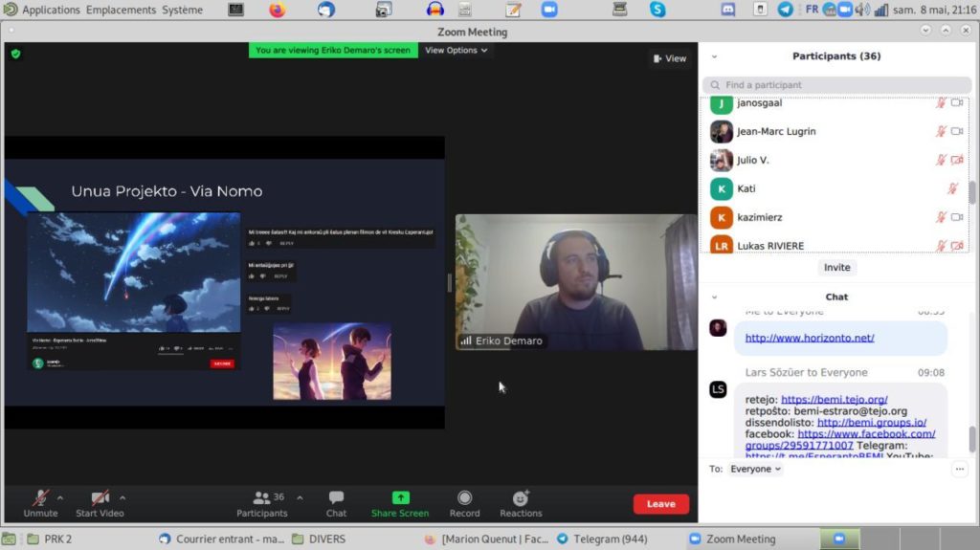Screen dimensions: 980x550
Task: Switch to Courrier entrant taskbar window
Action: [x=222, y=539]
